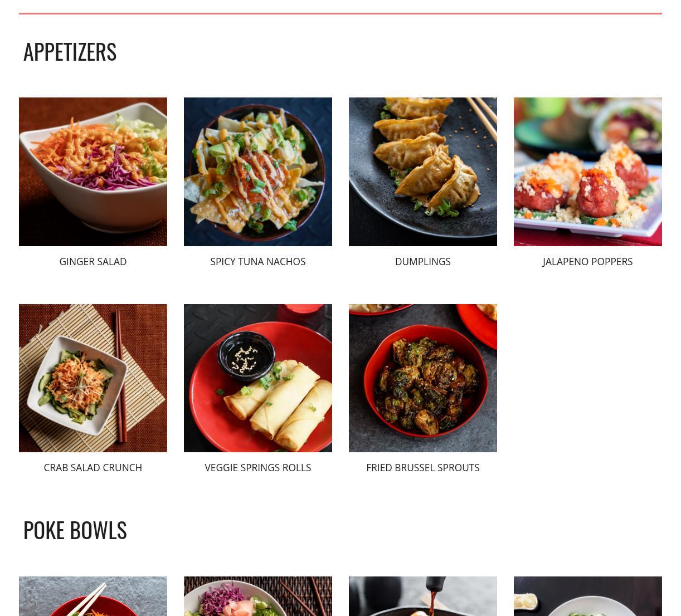The height and width of the screenshot is (616, 681).
Task: Click the APPETIZERS section heading
Action: (70, 51)
